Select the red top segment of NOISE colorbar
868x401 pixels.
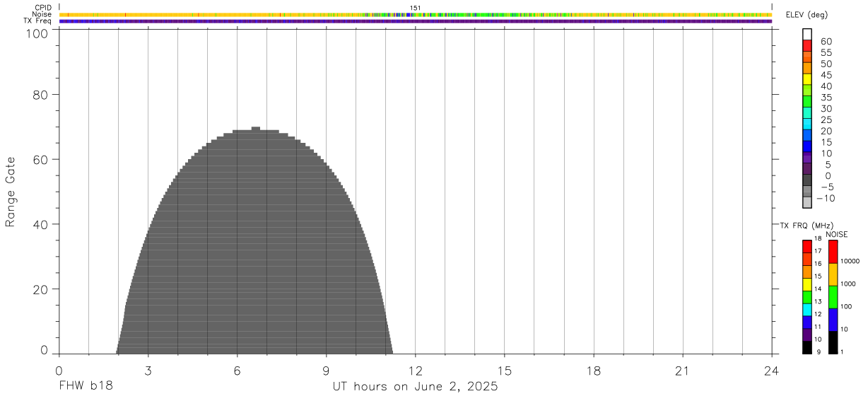(x=833, y=252)
